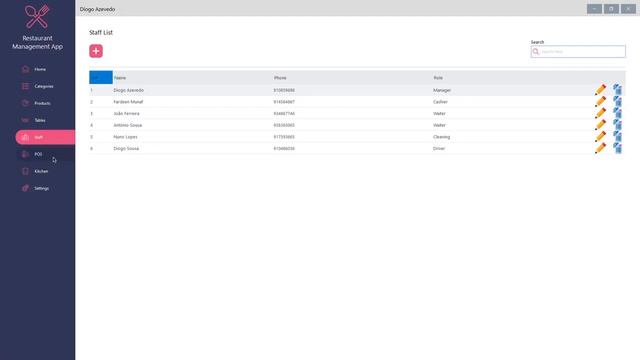The width and height of the screenshot is (640, 360).
Task: Minimize the application window
Action: click(x=594, y=9)
